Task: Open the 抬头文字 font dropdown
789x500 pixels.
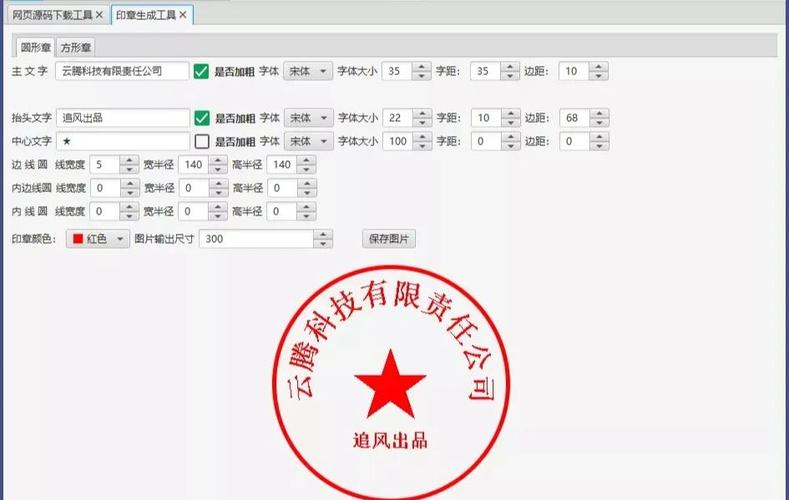Action: (x=309, y=118)
